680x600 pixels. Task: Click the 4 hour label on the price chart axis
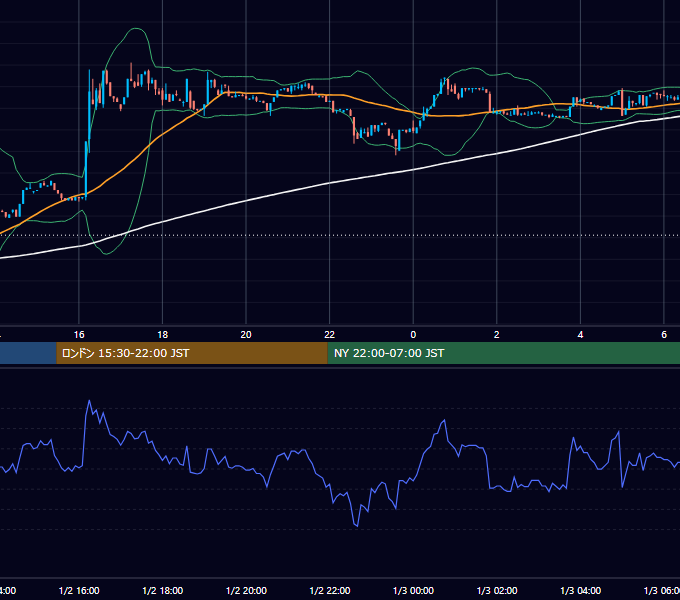(580, 335)
